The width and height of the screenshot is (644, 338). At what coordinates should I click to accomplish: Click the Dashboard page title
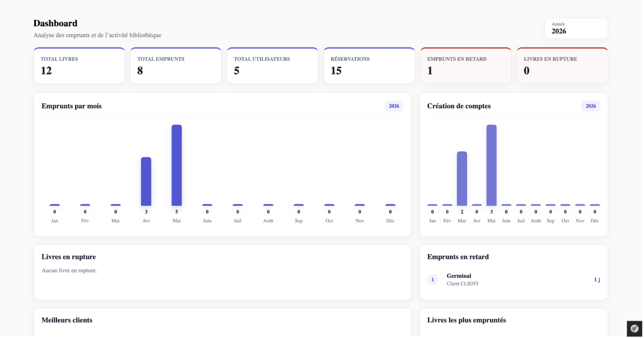pos(56,23)
